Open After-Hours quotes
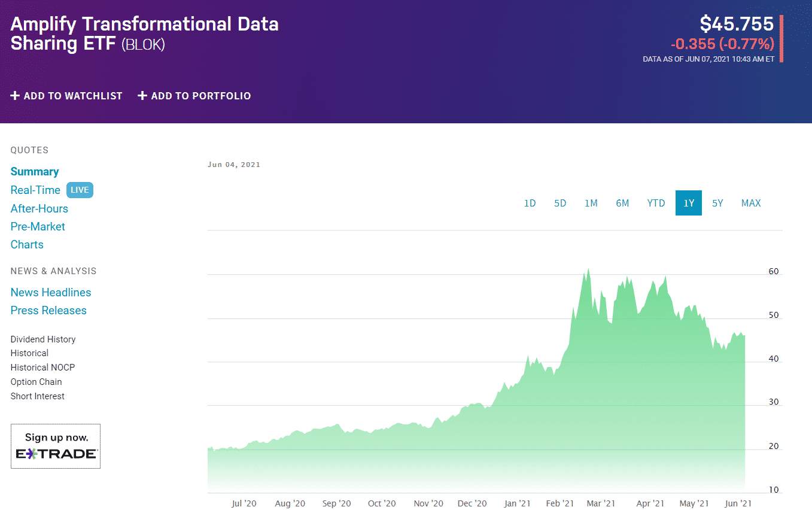 (x=39, y=209)
